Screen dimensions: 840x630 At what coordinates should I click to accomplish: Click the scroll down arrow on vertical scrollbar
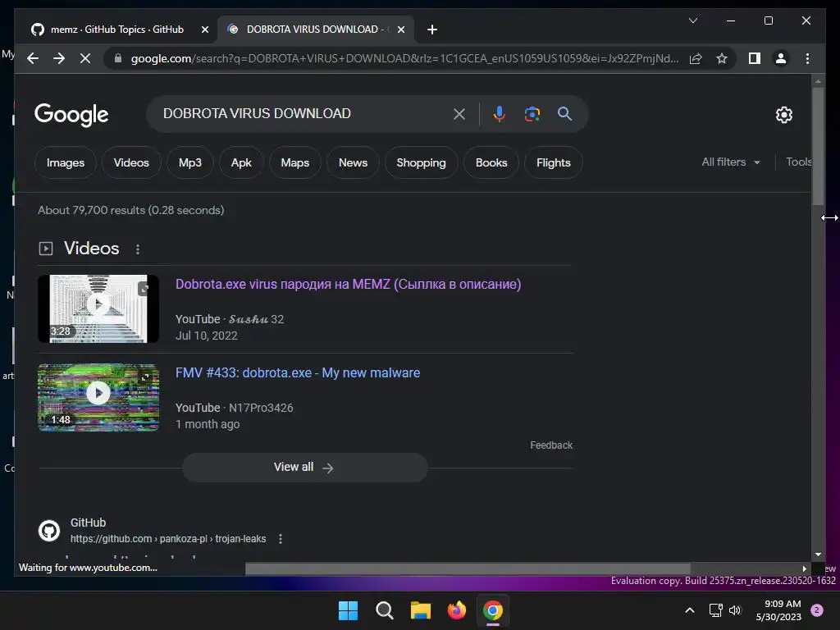point(818,555)
